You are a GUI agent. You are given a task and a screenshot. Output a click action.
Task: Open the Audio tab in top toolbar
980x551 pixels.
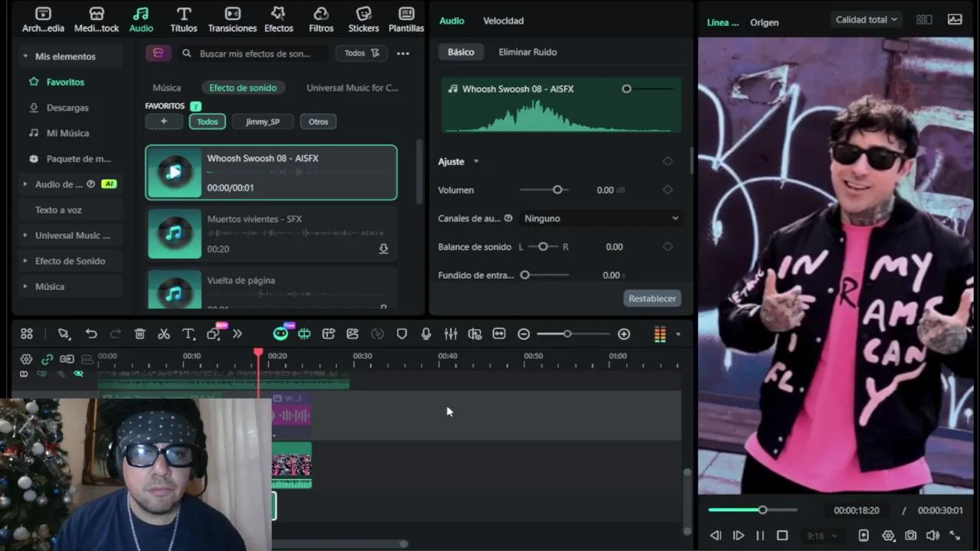[x=141, y=20]
